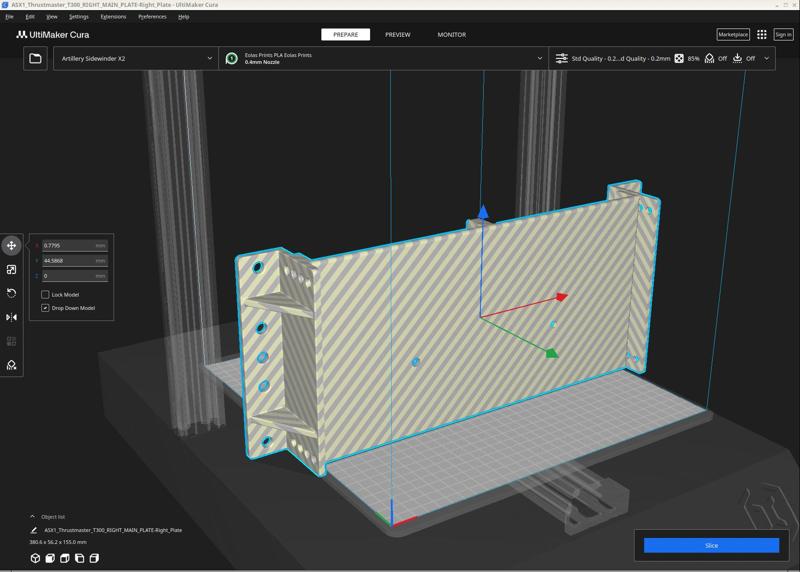Click the Z position field 0

pyautogui.click(x=74, y=276)
